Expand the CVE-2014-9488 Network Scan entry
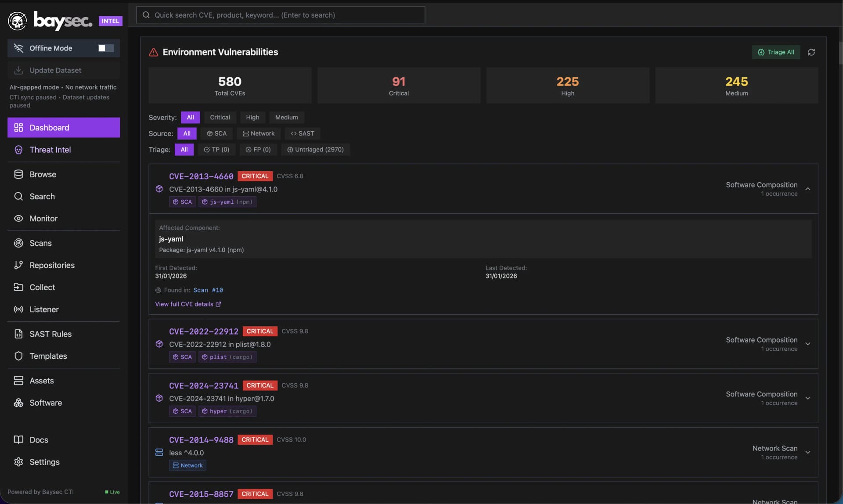The height and width of the screenshot is (504, 843). [807, 453]
